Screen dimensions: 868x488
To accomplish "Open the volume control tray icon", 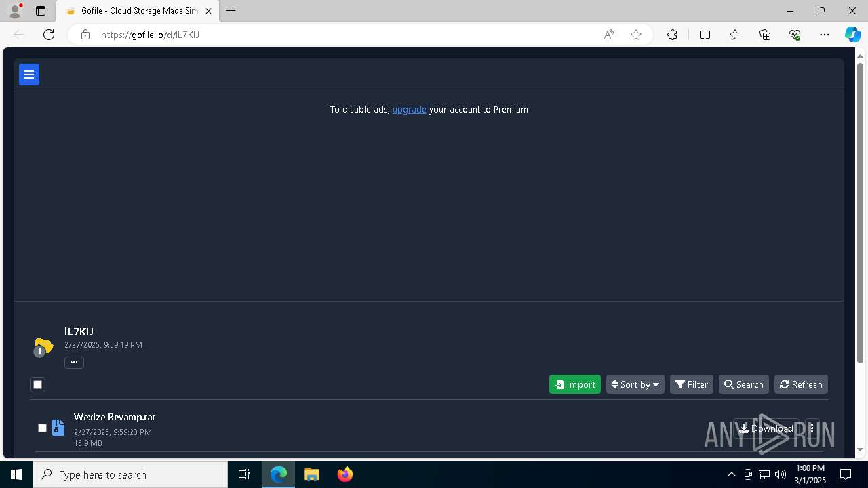I will tap(781, 474).
